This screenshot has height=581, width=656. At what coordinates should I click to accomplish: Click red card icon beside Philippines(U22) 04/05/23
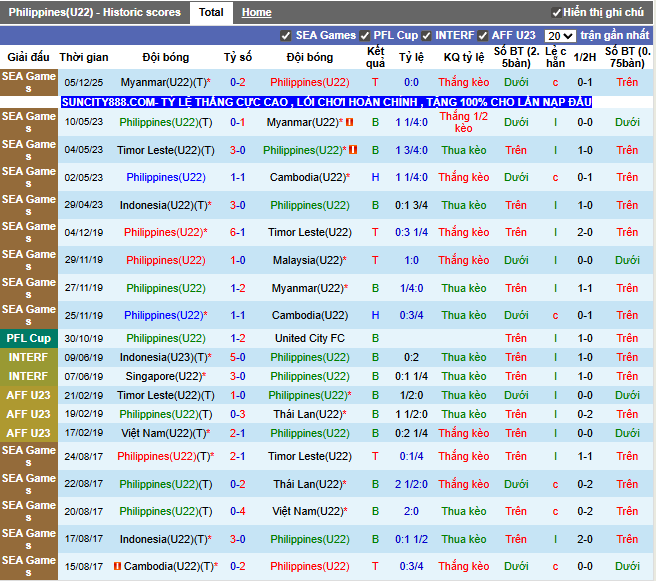[353, 150]
